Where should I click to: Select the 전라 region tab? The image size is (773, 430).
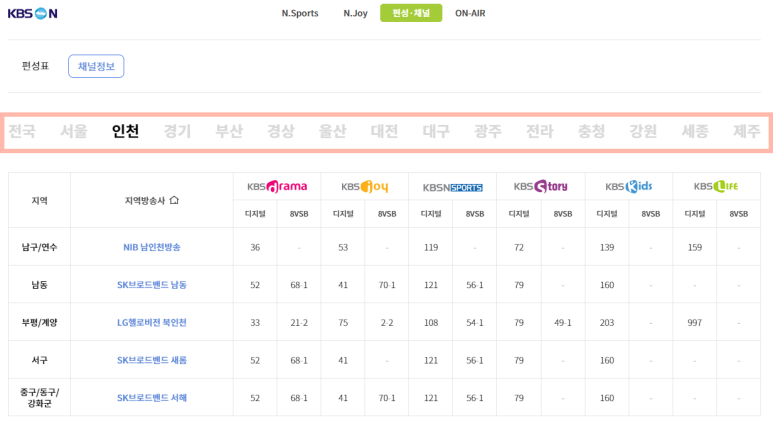(x=540, y=131)
